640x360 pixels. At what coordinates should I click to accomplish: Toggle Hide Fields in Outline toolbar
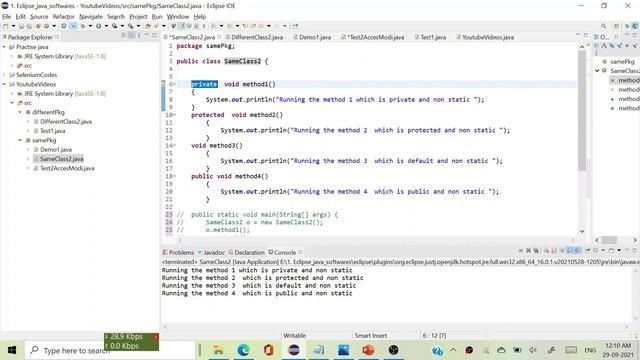coord(611,46)
